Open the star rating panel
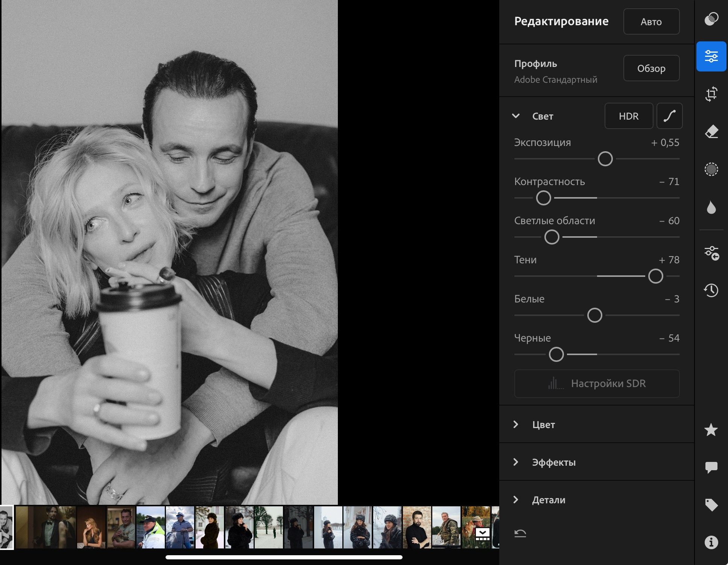728x565 pixels. [x=711, y=430]
